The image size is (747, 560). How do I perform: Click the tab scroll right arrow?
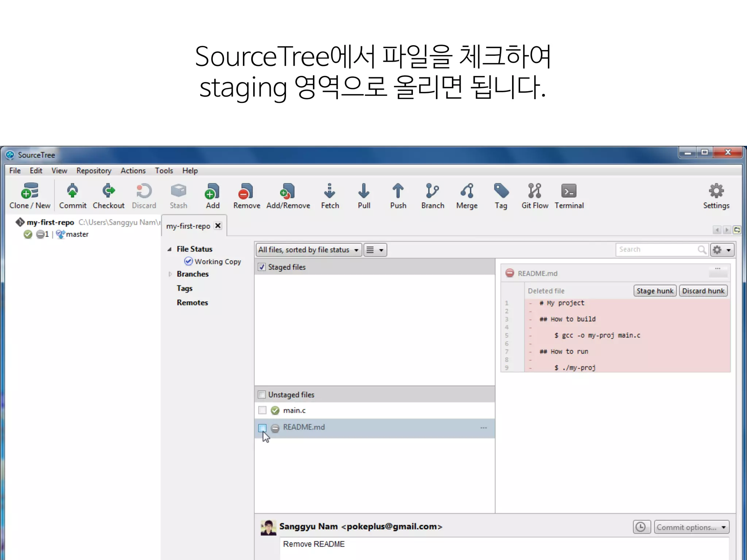[x=727, y=230]
